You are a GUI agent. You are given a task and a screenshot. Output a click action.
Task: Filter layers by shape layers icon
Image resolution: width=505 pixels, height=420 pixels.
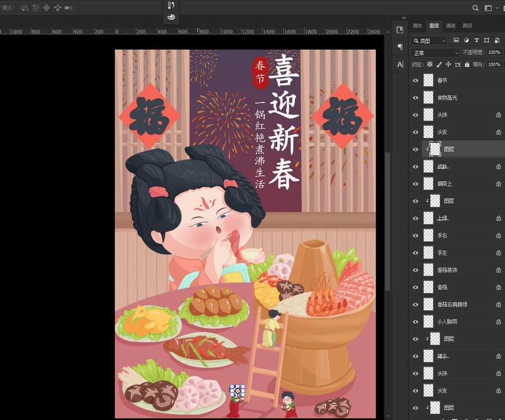486,40
